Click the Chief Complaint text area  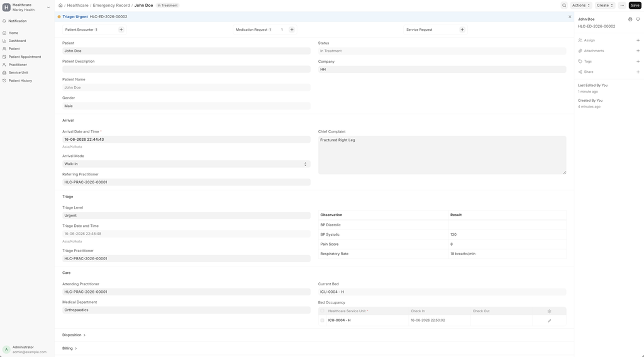[442, 155]
